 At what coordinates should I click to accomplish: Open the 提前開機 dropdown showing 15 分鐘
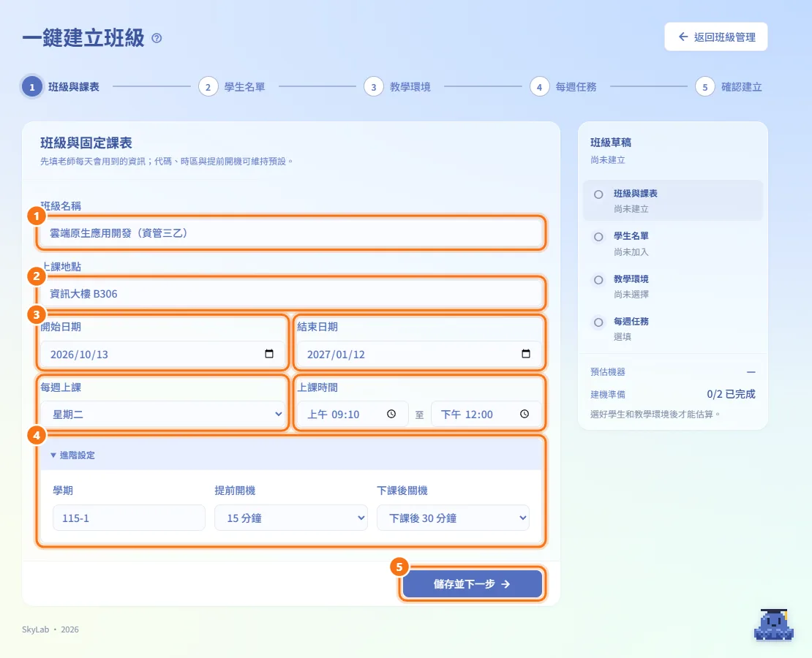pyautogui.click(x=291, y=518)
